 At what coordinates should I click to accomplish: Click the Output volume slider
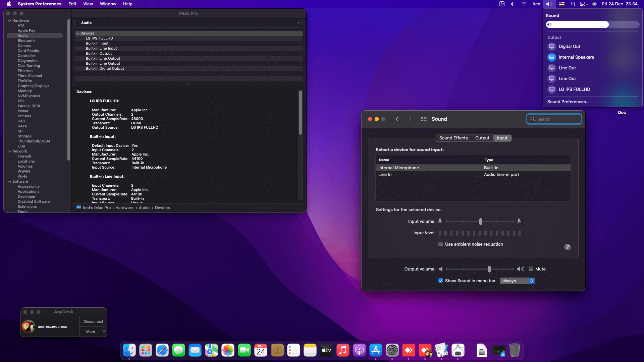pos(480,269)
